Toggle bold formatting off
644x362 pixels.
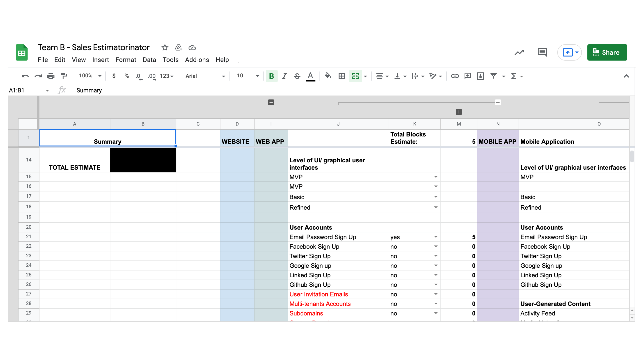pyautogui.click(x=272, y=76)
